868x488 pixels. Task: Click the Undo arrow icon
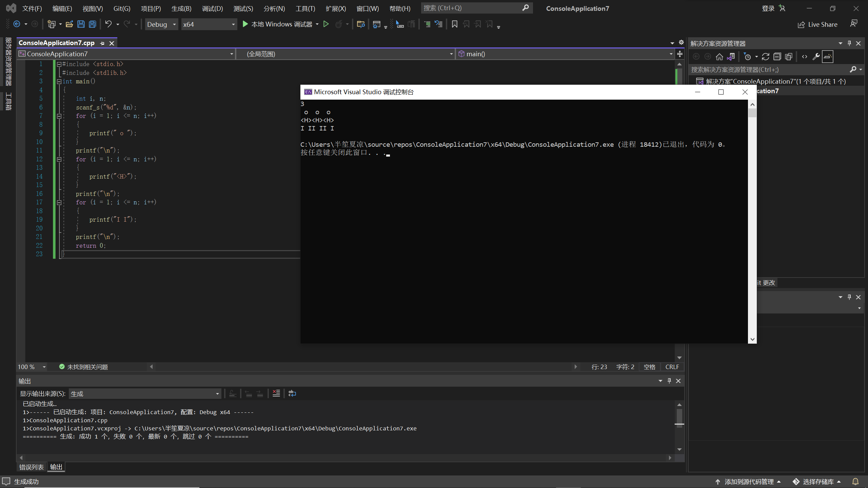(x=108, y=24)
